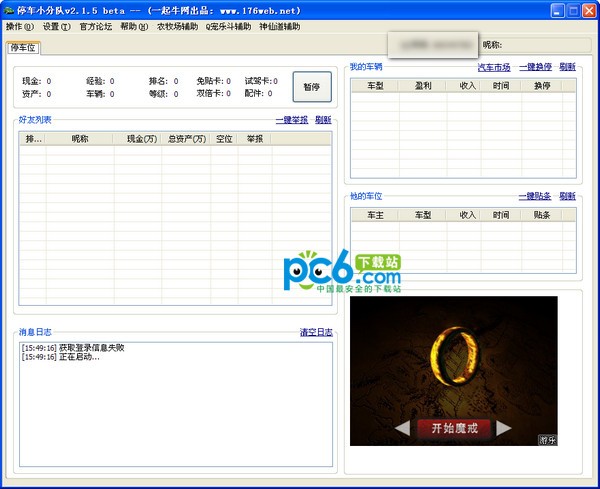Sort friend list by 总资产(万) column
Screen dimensions: 600x489
(186, 139)
